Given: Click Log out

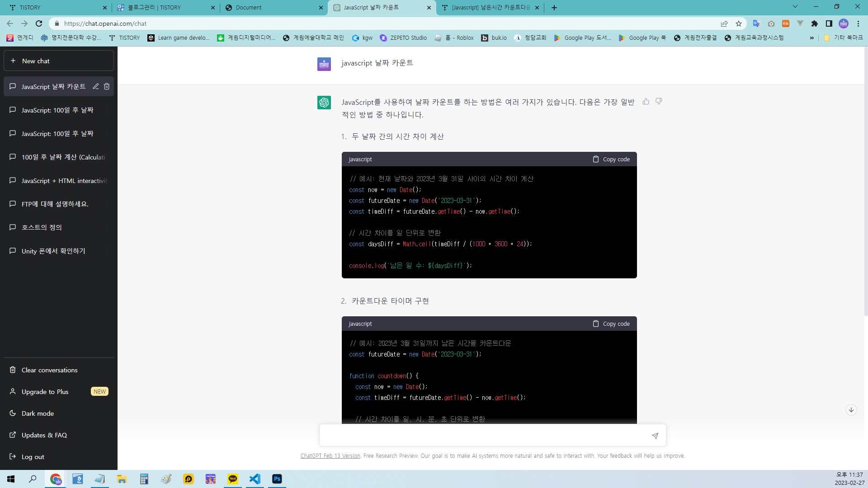Looking at the screenshot, I should [x=59, y=457].
